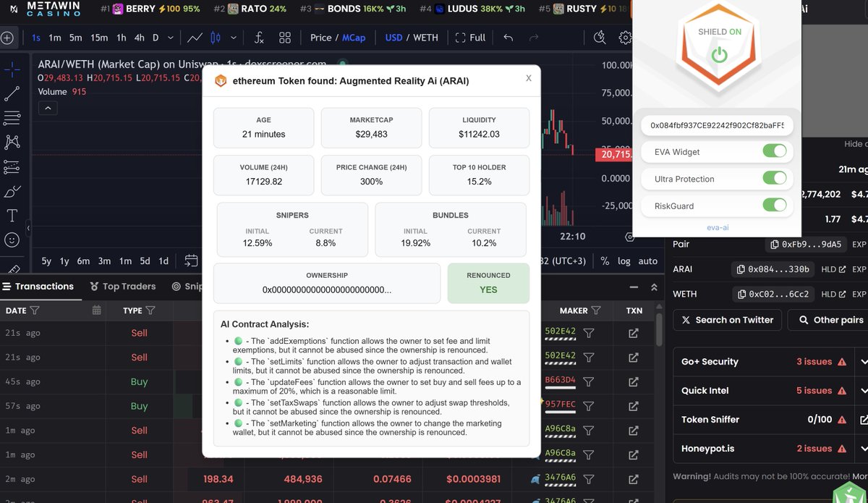Open chart settings gear
Image resolution: width=868 pixels, height=503 pixels.
pyautogui.click(x=626, y=38)
